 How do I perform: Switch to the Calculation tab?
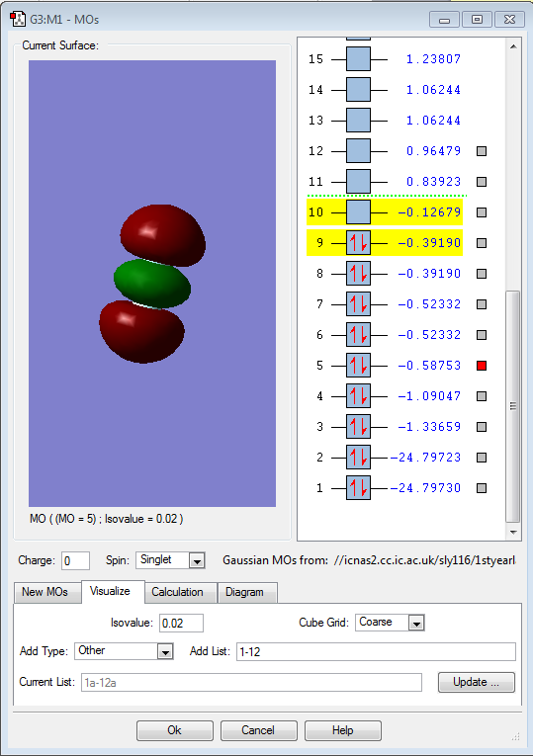point(177,592)
